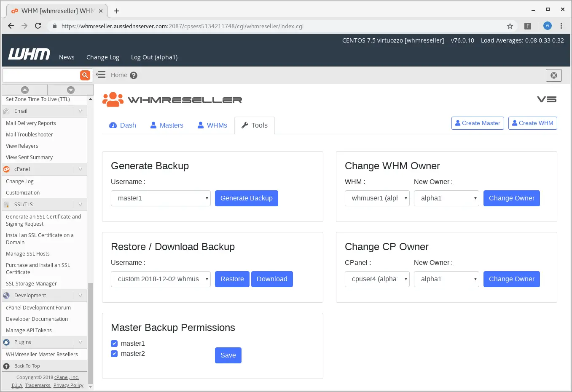Open Chrome three-dot menu

(561, 26)
